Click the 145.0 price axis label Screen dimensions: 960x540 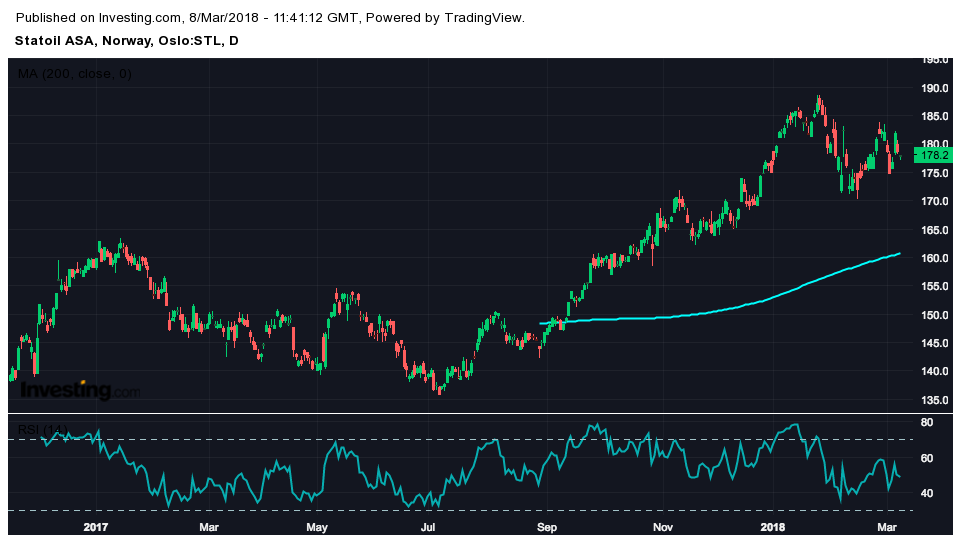(935, 343)
